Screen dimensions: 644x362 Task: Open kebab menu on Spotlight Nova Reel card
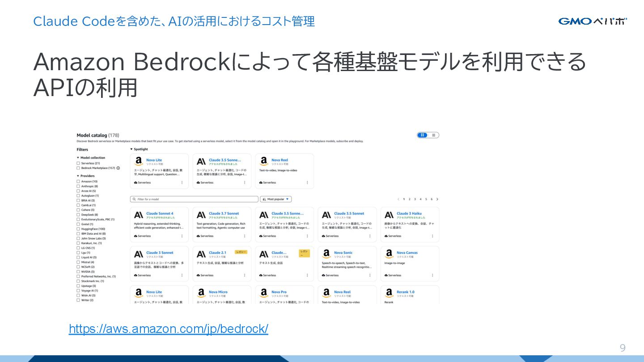point(307,182)
